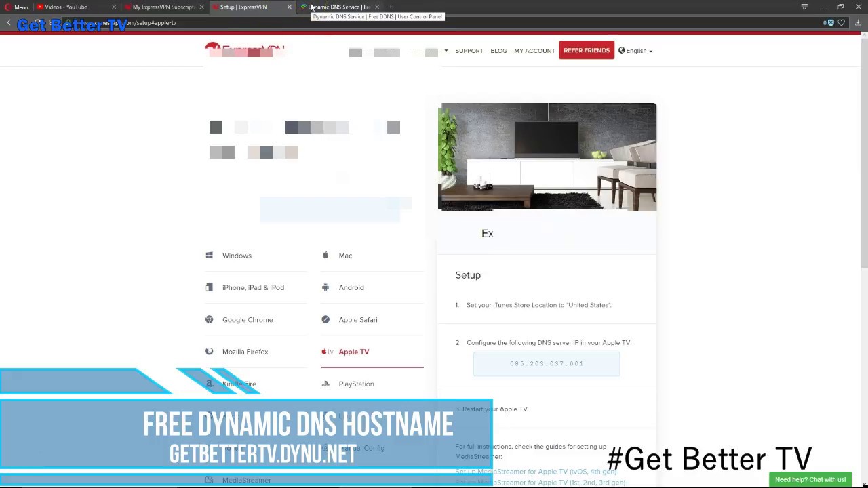Click the PlayStation controller icon
Viewport: 868px width, 488px height.
point(325,384)
